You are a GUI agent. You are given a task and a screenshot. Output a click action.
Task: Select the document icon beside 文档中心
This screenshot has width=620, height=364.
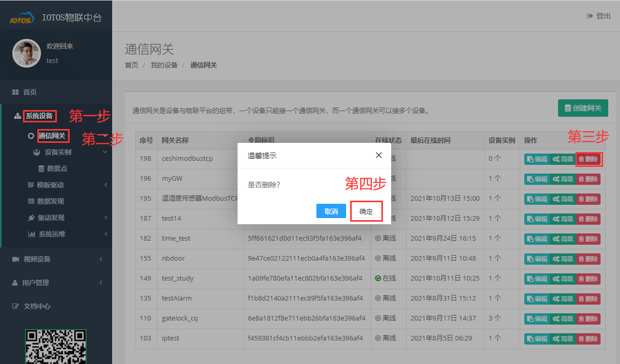[15, 306]
